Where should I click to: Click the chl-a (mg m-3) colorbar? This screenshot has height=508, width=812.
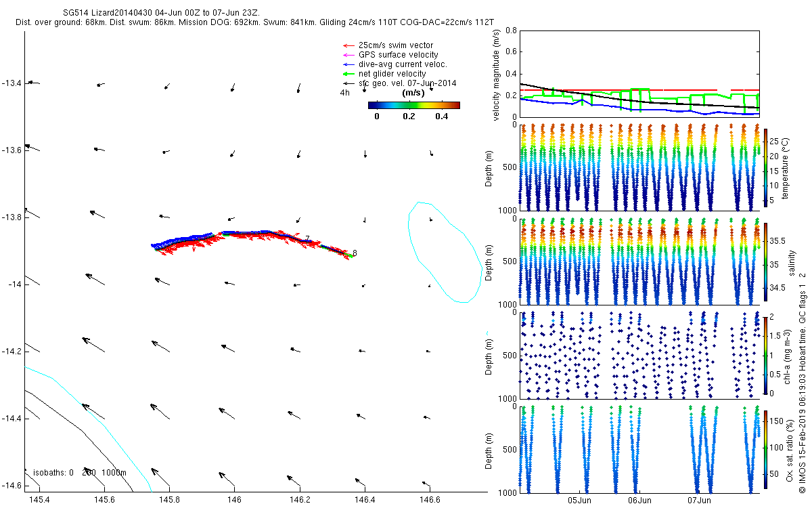[x=766, y=354]
